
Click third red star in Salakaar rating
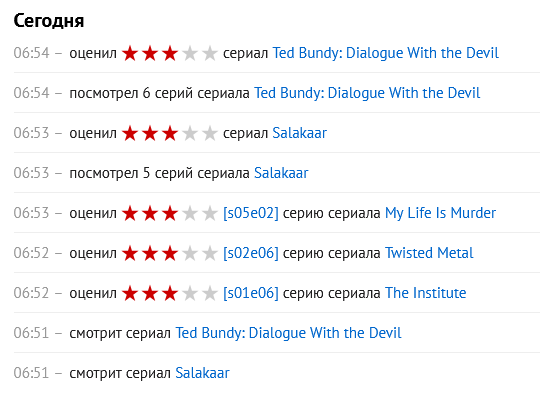(x=170, y=134)
